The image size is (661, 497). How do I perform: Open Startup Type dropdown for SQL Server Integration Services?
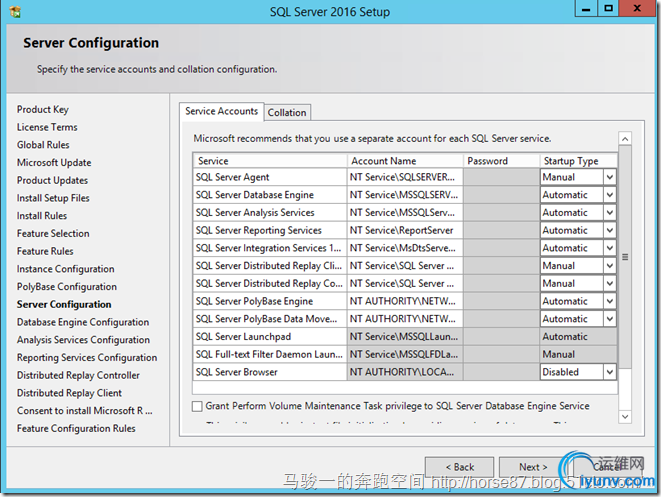610,248
